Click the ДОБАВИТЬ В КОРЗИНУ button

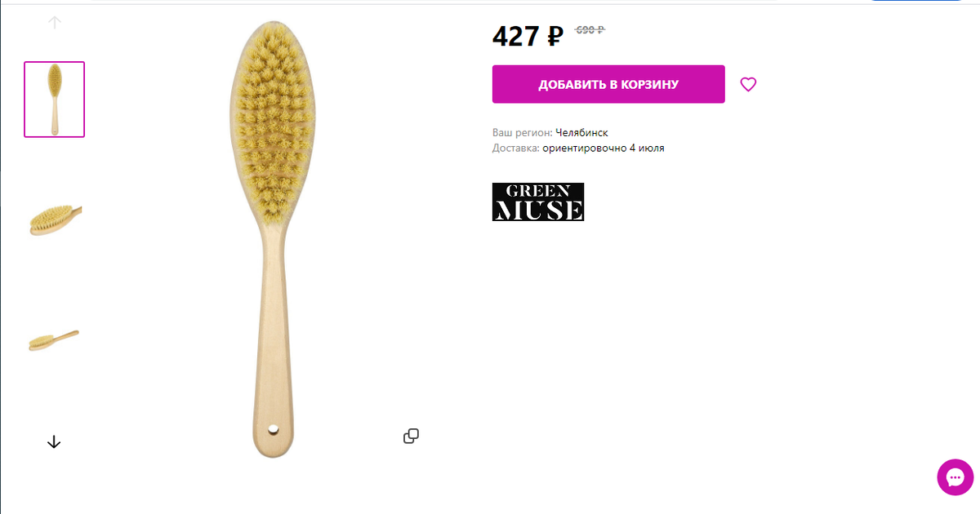608,84
